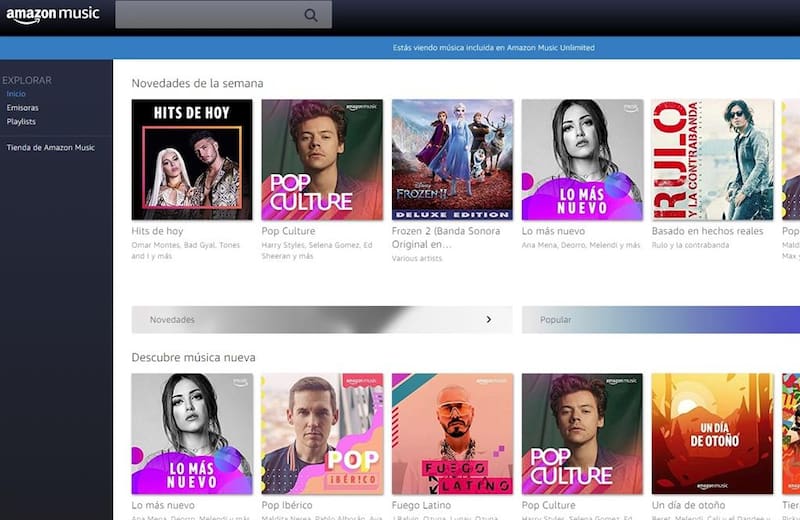The width and height of the screenshot is (800, 520).
Task: Click the search magnifying glass icon
Action: 311,15
